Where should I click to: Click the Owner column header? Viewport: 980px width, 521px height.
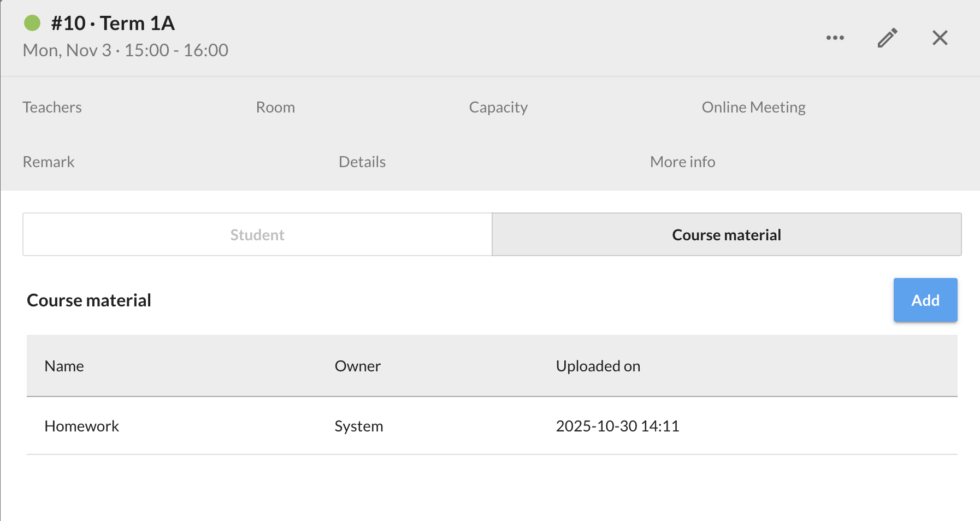point(357,366)
